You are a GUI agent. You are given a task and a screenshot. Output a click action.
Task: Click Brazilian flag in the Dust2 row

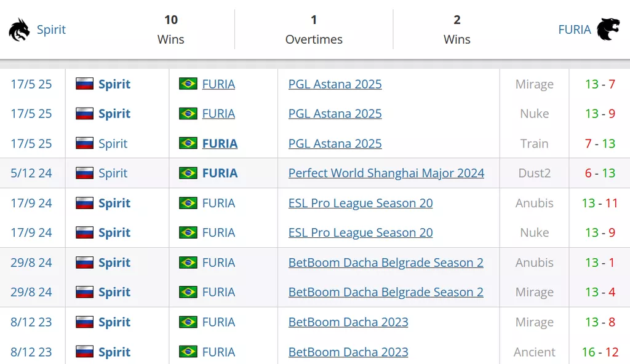tap(188, 173)
